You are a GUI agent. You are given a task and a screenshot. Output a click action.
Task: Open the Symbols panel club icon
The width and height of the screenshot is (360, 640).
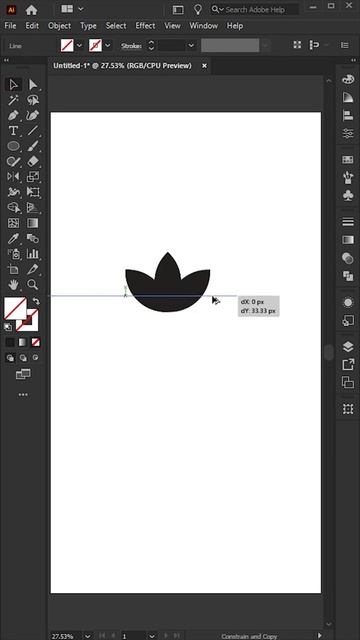coord(348,196)
